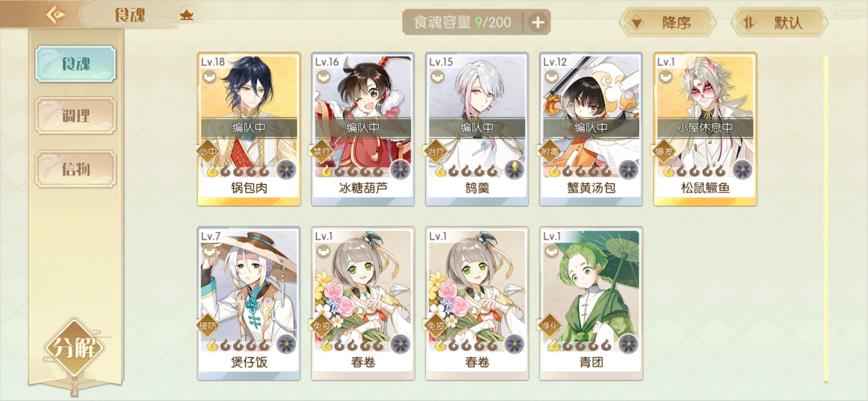The image size is (868, 401).
Task: Toggle the 降序 sort order
Action: point(668,23)
